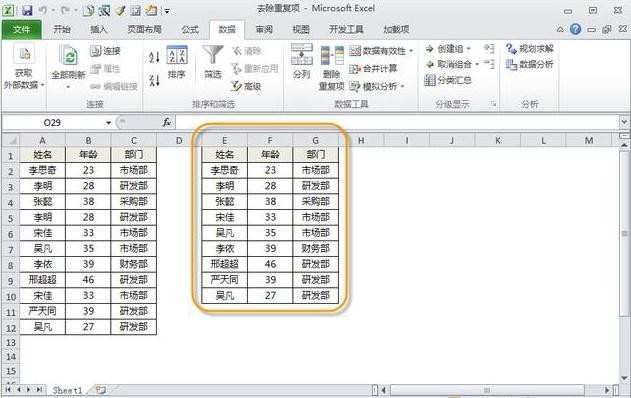This screenshot has height=398, width=631.
Task: Switch to the 视图 (View) tab
Action: pyautogui.click(x=301, y=29)
